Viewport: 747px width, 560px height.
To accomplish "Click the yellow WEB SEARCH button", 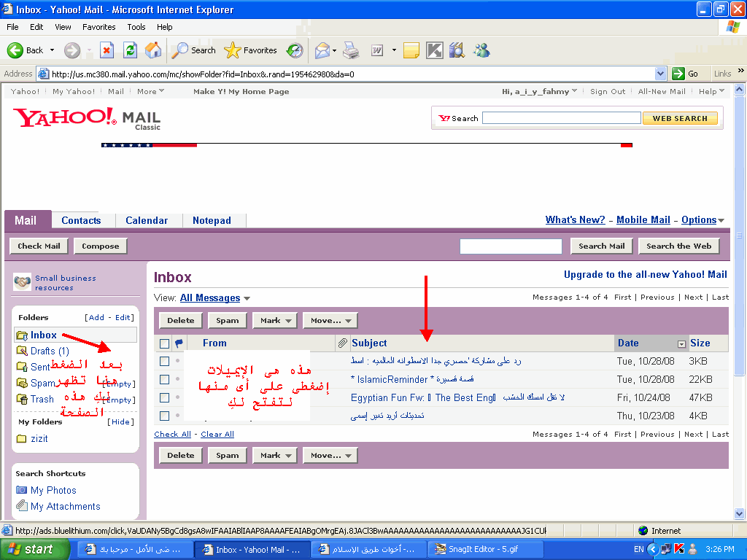I will [x=680, y=118].
